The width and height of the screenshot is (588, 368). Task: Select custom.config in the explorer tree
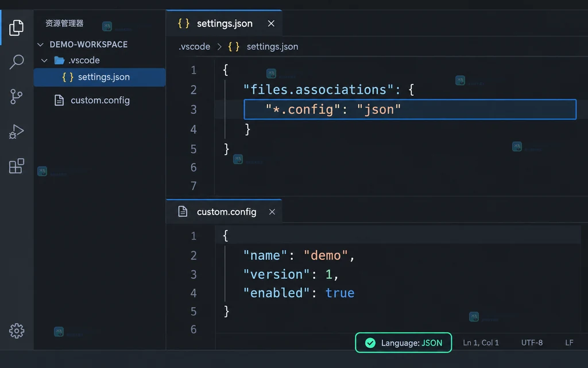click(100, 100)
